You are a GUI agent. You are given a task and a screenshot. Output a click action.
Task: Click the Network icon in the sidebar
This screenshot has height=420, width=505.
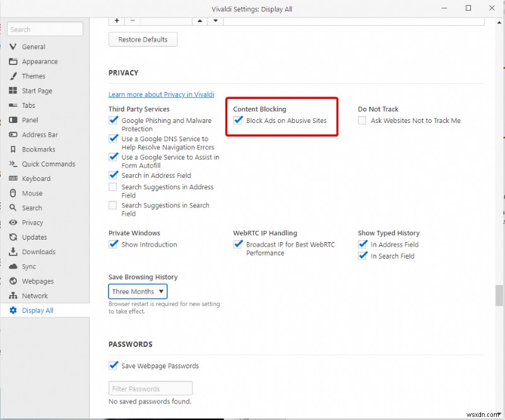(14, 295)
